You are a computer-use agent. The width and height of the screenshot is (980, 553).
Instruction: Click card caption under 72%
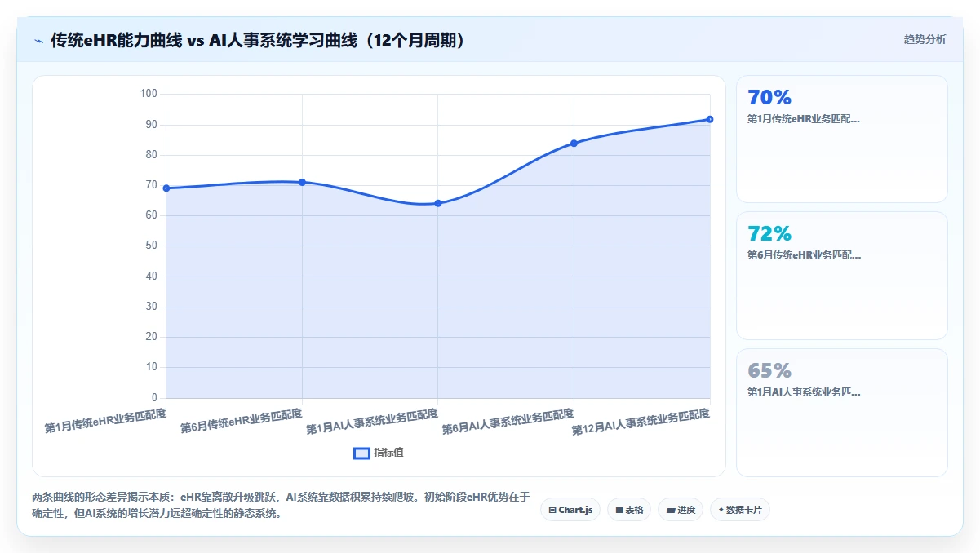coord(804,255)
